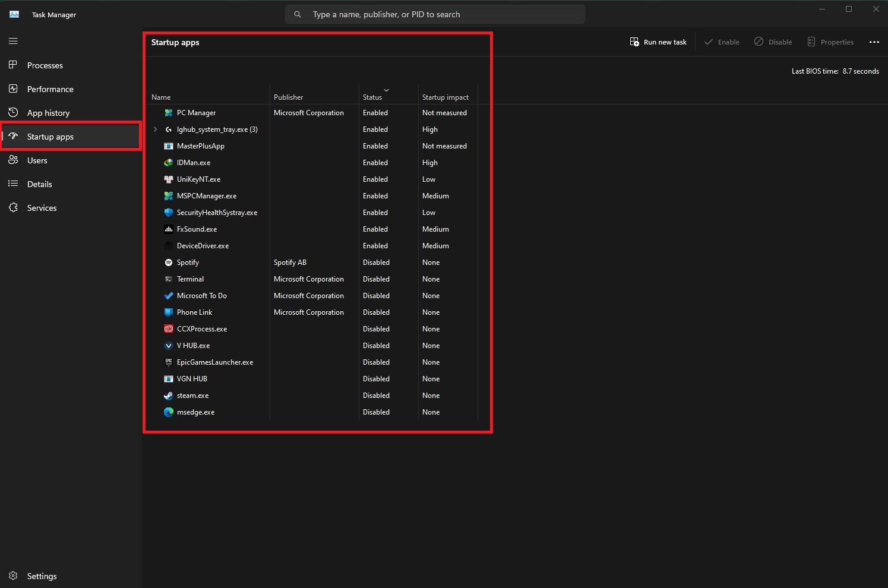Click the Processes sidebar icon
Viewport: 888px width, 588px height.
[13, 65]
